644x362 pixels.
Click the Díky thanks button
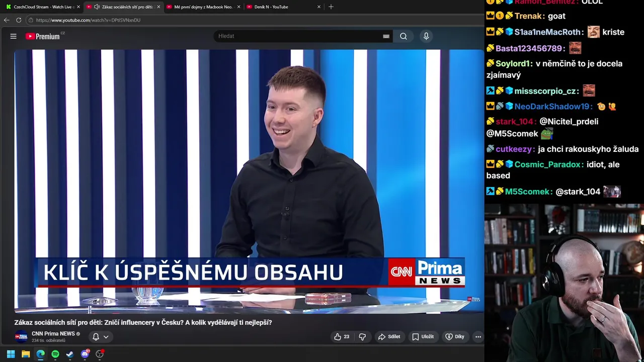coord(455,337)
